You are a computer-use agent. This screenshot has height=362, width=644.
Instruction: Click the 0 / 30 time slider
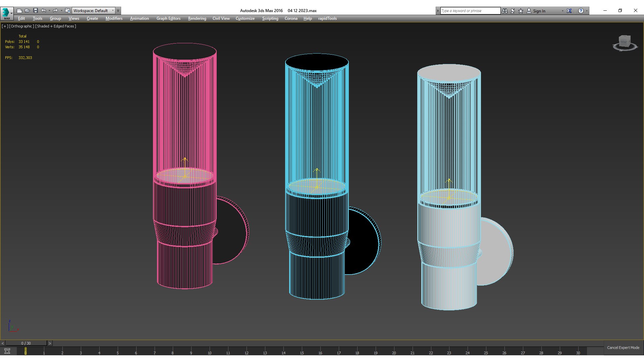26,343
